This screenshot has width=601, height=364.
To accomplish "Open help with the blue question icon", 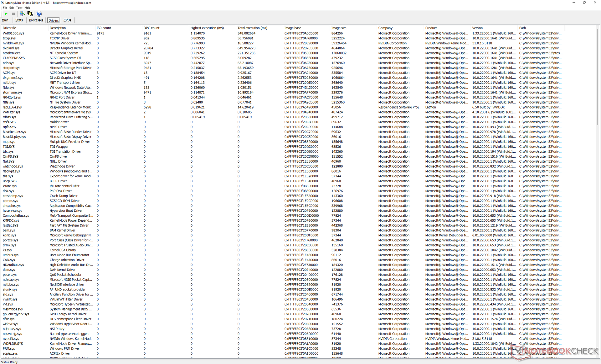I will 39,14.
